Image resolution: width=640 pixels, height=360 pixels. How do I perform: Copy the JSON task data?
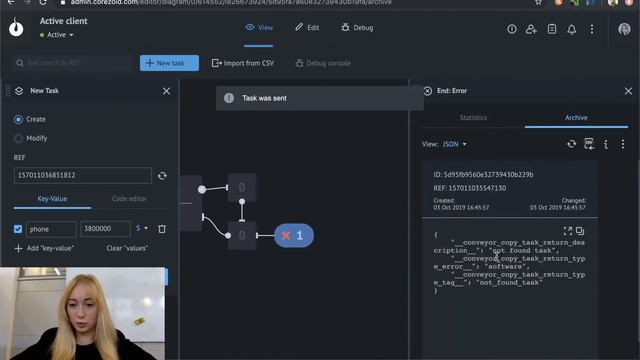click(580, 231)
